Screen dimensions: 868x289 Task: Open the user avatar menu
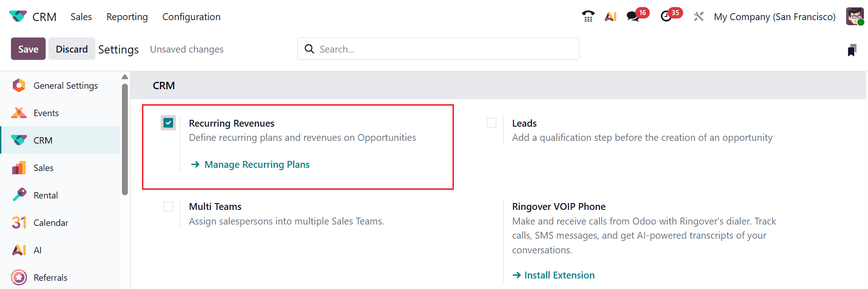[x=855, y=16]
